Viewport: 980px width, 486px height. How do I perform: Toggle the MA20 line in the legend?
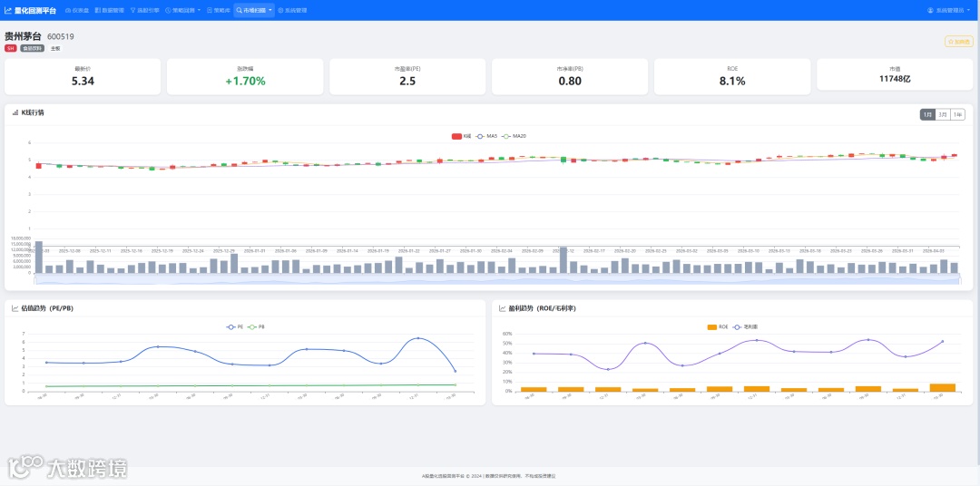[514, 136]
